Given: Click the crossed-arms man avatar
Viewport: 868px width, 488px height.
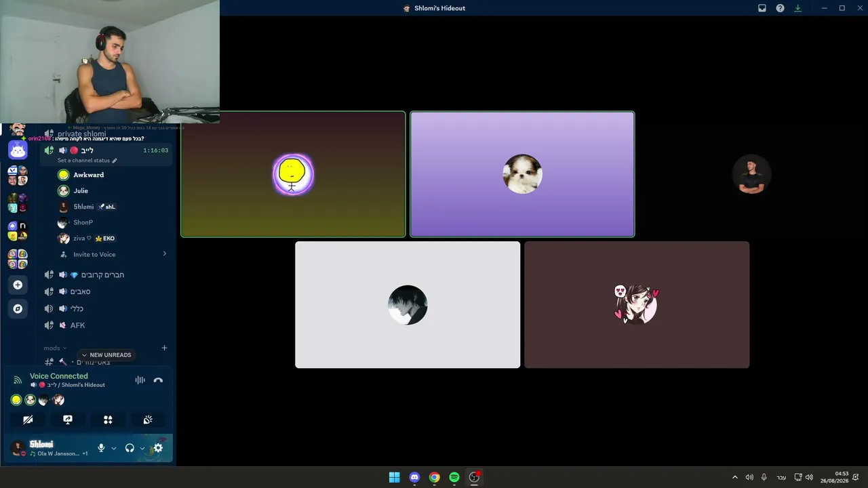Looking at the screenshot, I should pyautogui.click(x=751, y=174).
